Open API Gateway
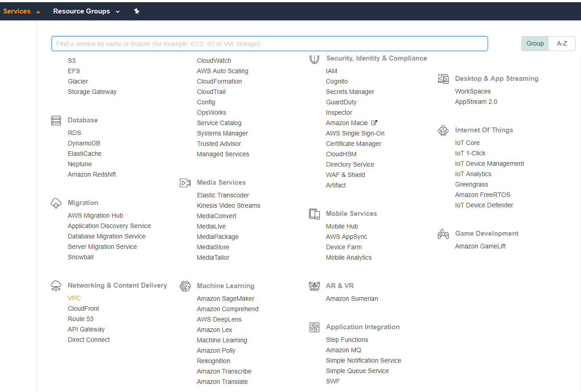581x392 pixels. tap(86, 329)
